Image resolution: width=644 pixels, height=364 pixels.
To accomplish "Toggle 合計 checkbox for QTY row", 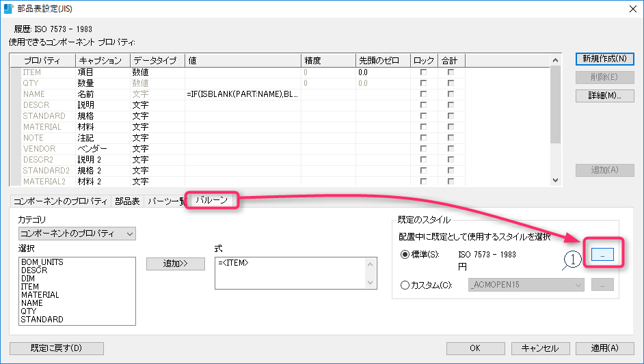I will [x=451, y=83].
